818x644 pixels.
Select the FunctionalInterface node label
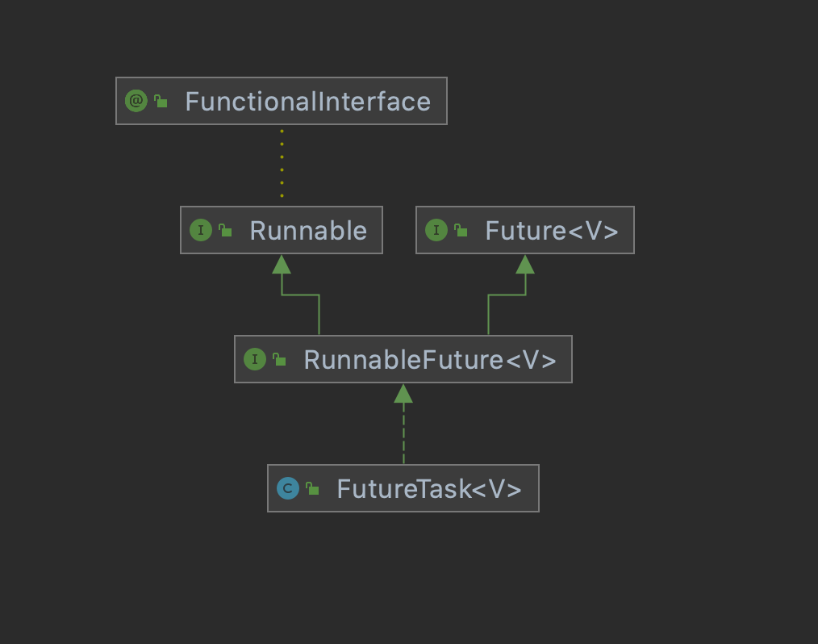pyautogui.click(x=307, y=102)
